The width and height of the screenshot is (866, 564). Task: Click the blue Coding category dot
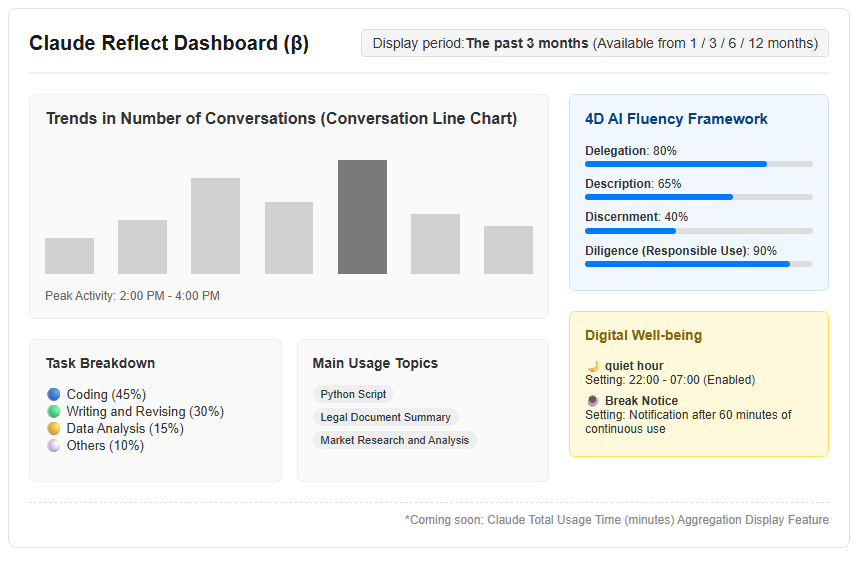(x=54, y=394)
